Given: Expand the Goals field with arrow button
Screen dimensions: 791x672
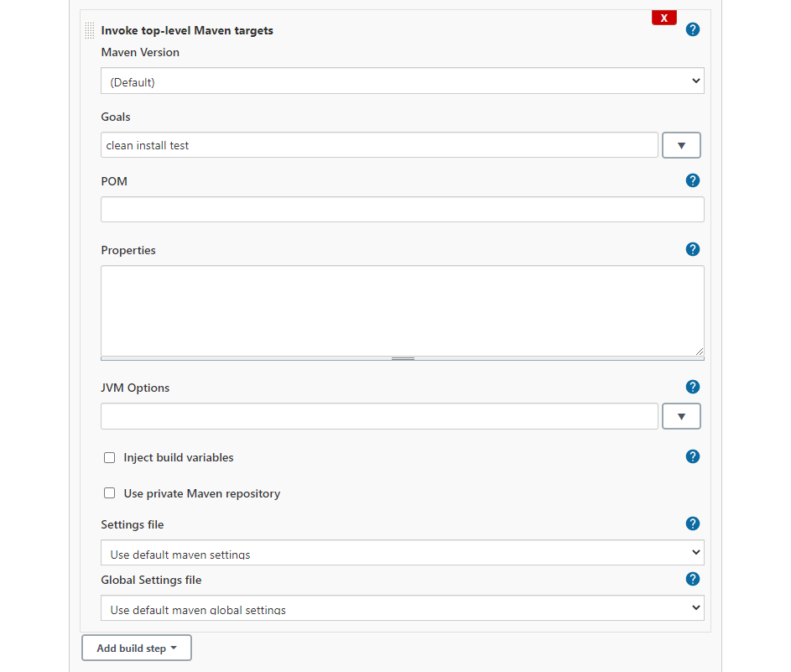Looking at the screenshot, I should click(681, 145).
